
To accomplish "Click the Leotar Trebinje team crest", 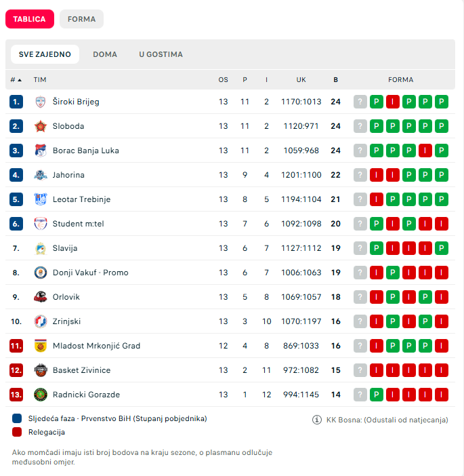I will (40, 199).
